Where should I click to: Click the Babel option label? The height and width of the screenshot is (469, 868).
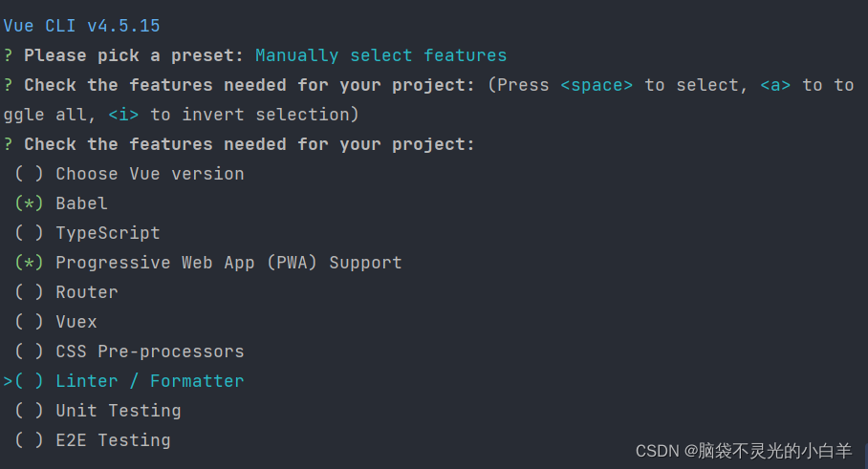(81, 203)
